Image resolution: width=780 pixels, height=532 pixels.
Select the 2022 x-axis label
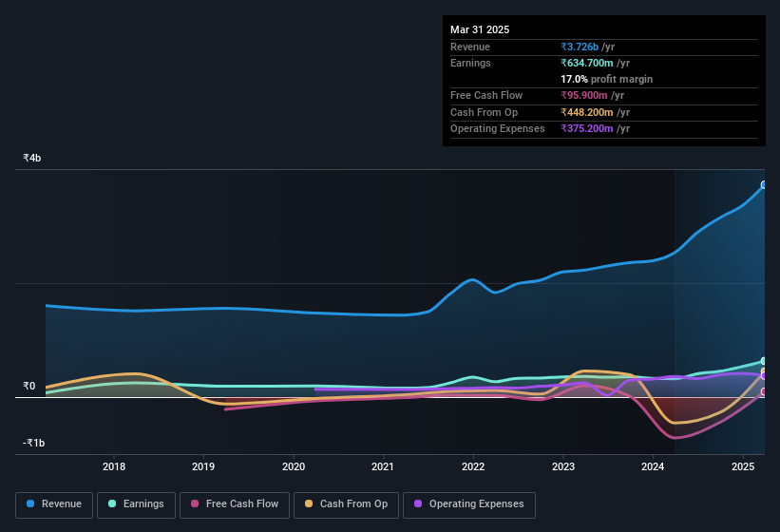(x=473, y=466)
